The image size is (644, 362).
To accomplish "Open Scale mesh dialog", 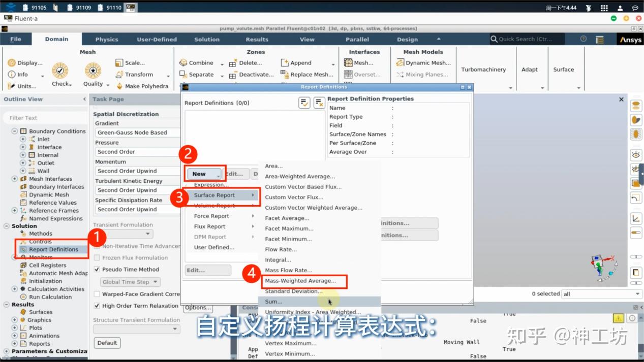I will 131,63.
